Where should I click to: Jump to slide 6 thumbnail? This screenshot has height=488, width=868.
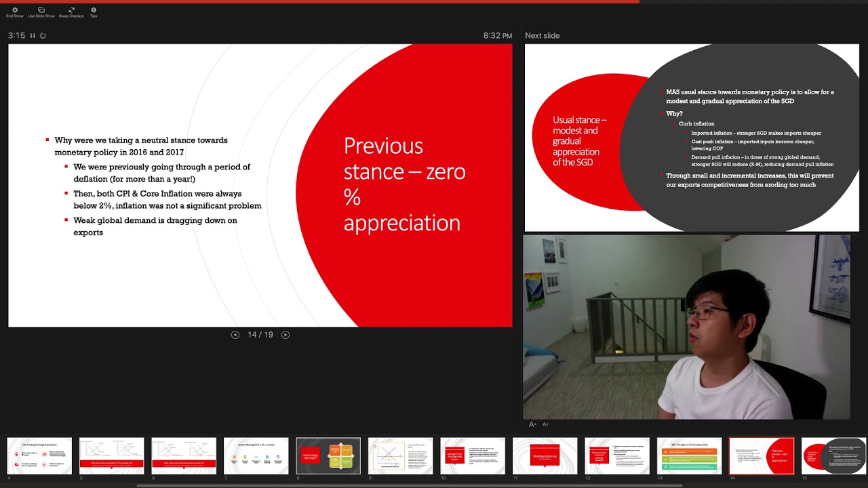coord(184,455)
